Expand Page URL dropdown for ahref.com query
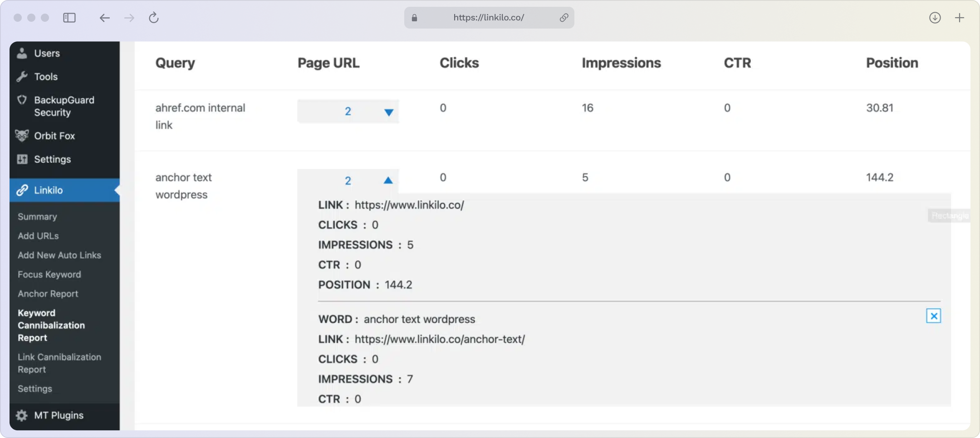The image size is (980, 438). point(388,112)
